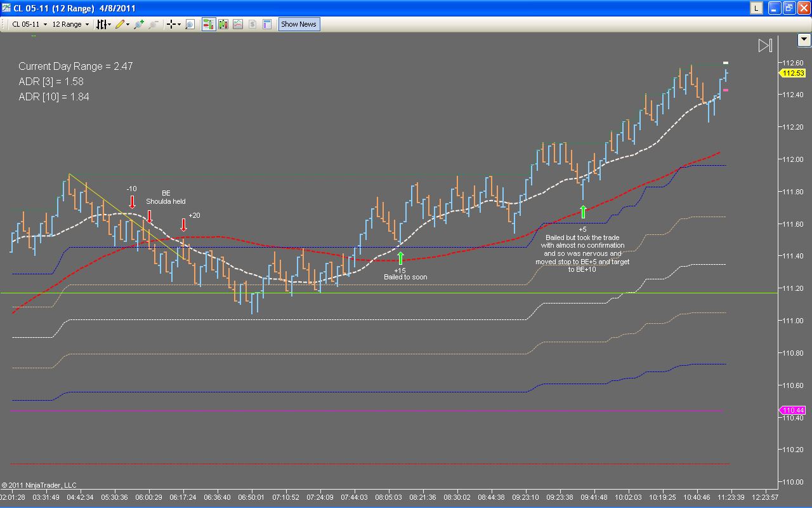Open the 12 Range interval dropdown
This screenshot has width=812, height=508.
point(70,24)
